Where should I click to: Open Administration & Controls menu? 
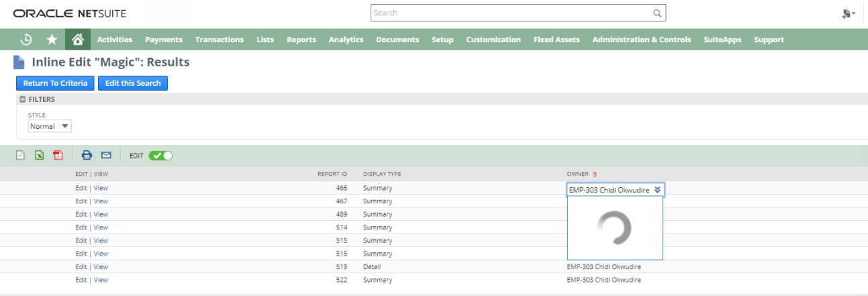click(x=641, y=40)
